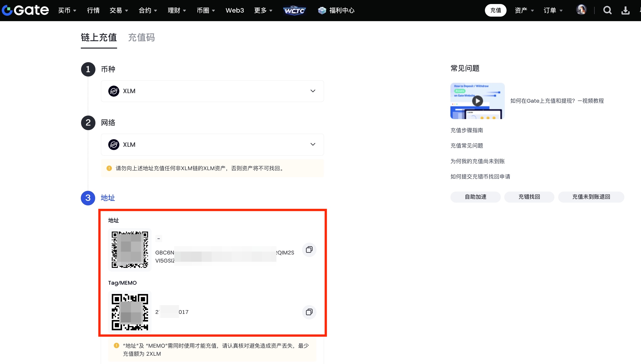Viewport: 641px width, 364px height.
Task: Open the search magnifier icon
Action: tap(607, 10)
